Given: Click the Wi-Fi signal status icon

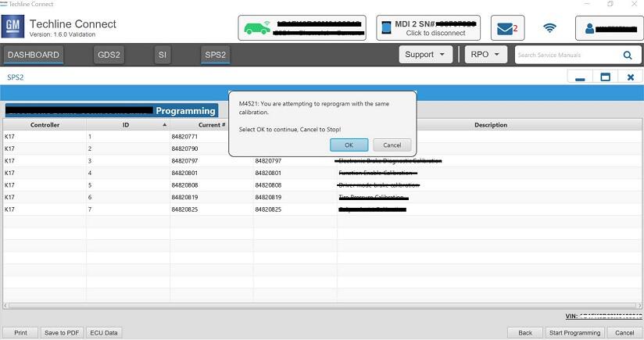Looking at the screenshot, I should [x=550, y=29].
